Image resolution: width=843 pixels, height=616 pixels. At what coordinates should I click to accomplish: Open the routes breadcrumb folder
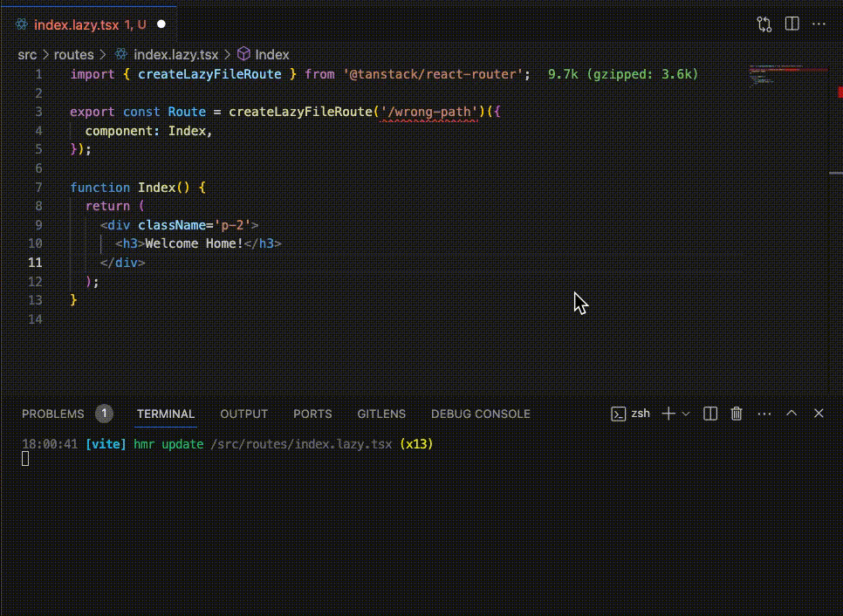73,55
